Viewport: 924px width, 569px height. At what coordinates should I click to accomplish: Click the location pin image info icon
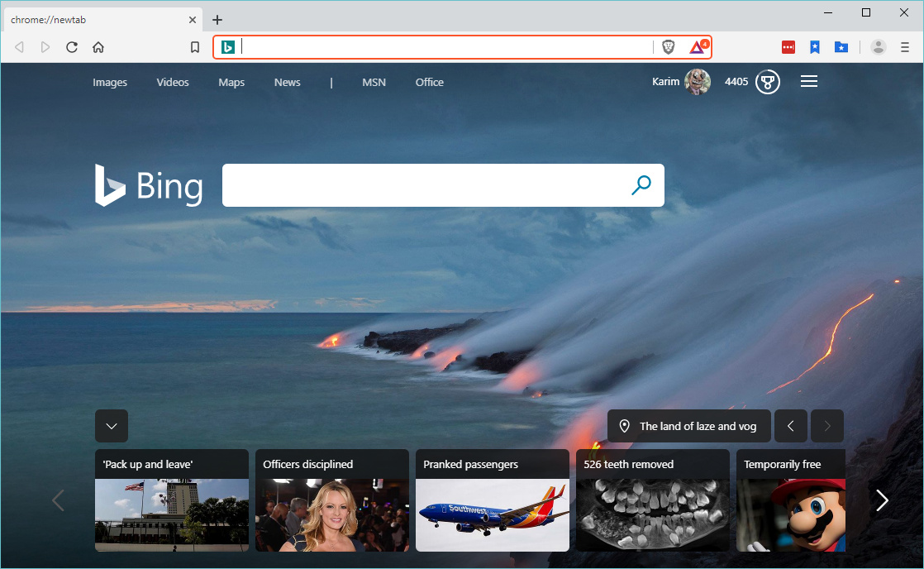[x=624, y=426]
